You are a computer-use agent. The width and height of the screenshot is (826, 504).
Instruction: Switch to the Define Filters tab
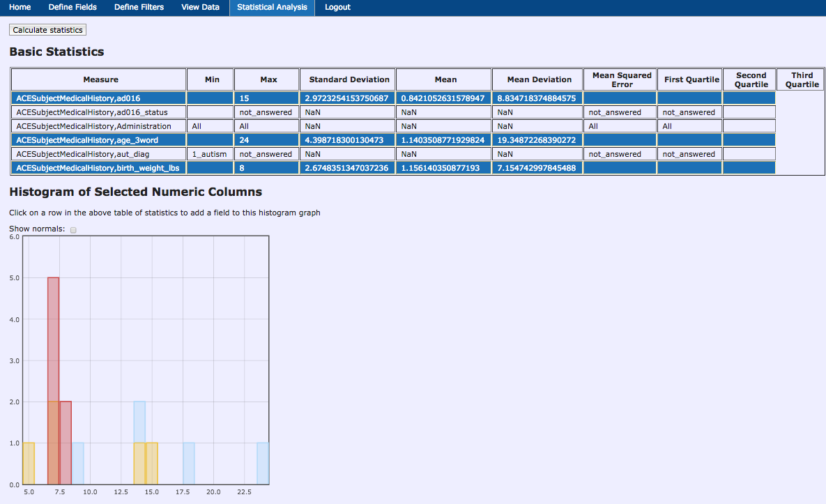(139, 8)
